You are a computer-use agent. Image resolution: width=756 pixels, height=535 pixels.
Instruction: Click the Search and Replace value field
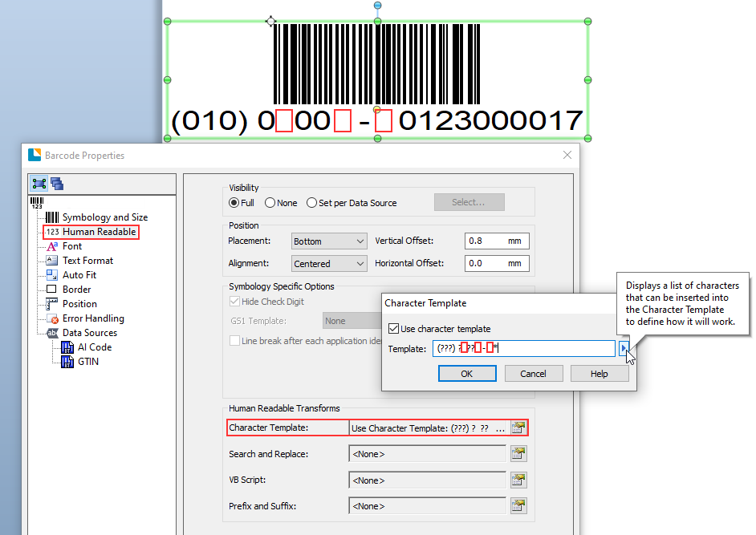click(x=428, y=454)
